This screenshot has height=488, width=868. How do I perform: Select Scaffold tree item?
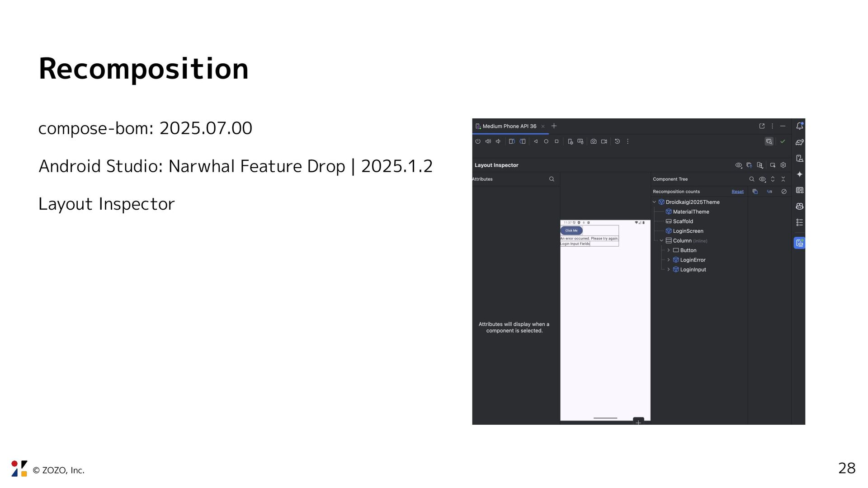pyautogui.click(x=683, y=221)
